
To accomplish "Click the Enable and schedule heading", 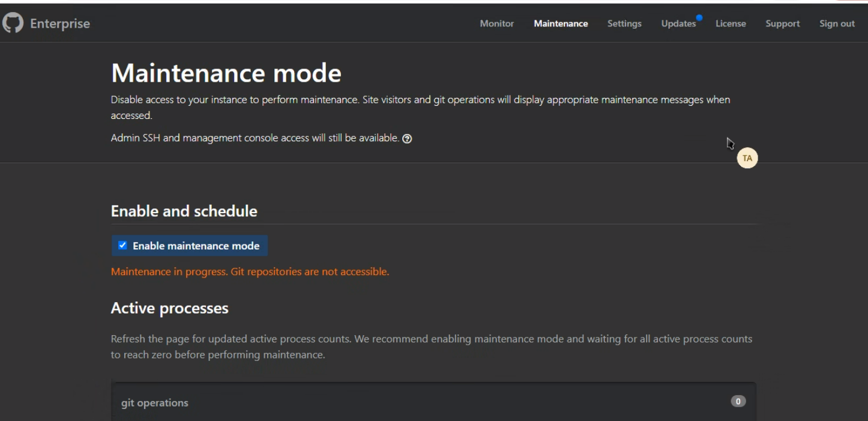I will (x=184, y=211).
